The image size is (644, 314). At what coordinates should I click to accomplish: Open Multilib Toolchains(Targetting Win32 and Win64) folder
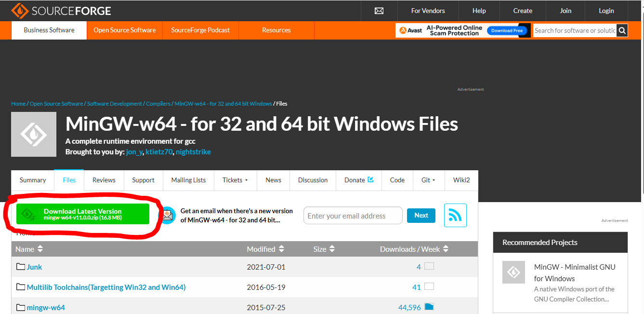pos(106,287)
